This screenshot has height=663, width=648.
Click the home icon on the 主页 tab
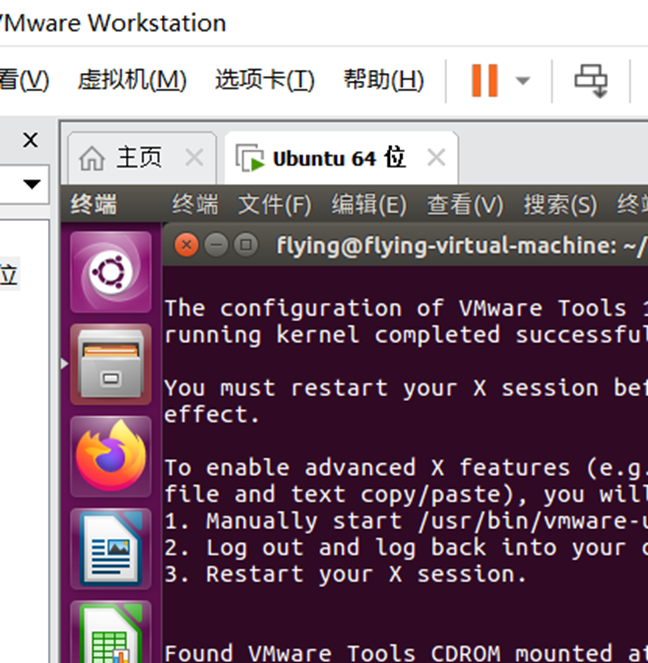click(92, 158)
